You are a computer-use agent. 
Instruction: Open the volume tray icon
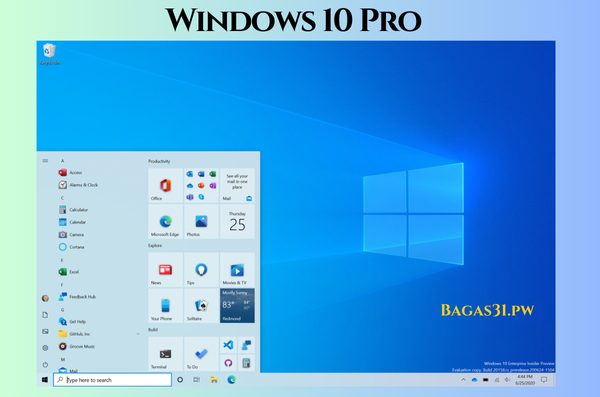[507, 380]
